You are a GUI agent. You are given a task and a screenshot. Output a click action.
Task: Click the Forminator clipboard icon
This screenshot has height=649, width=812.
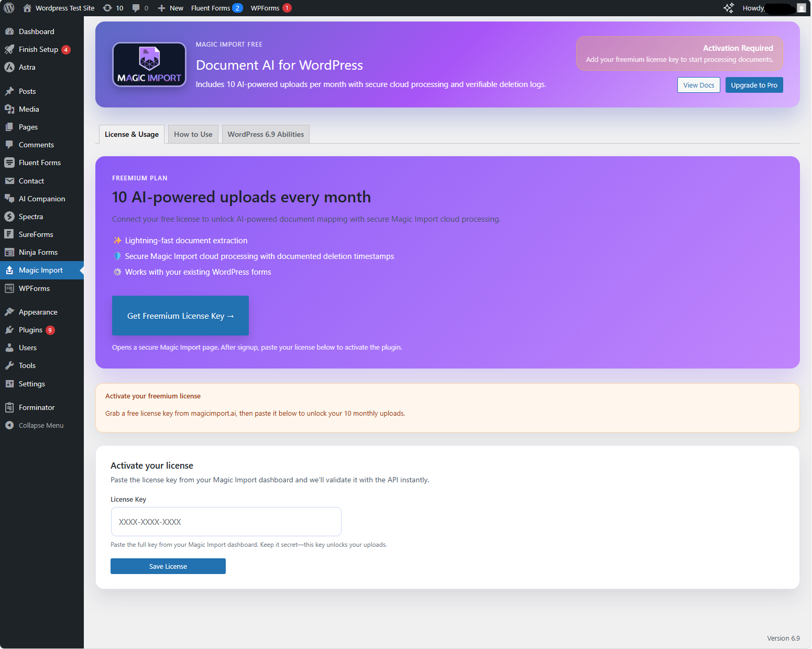9,407
